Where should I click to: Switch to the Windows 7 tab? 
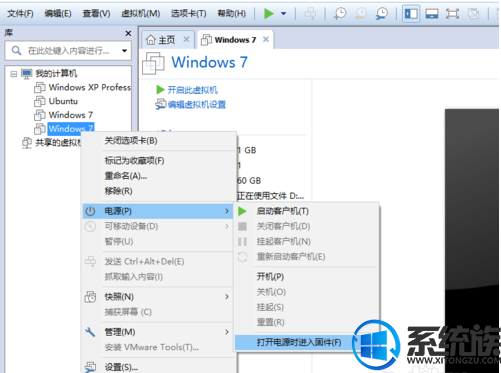[235, 40]
